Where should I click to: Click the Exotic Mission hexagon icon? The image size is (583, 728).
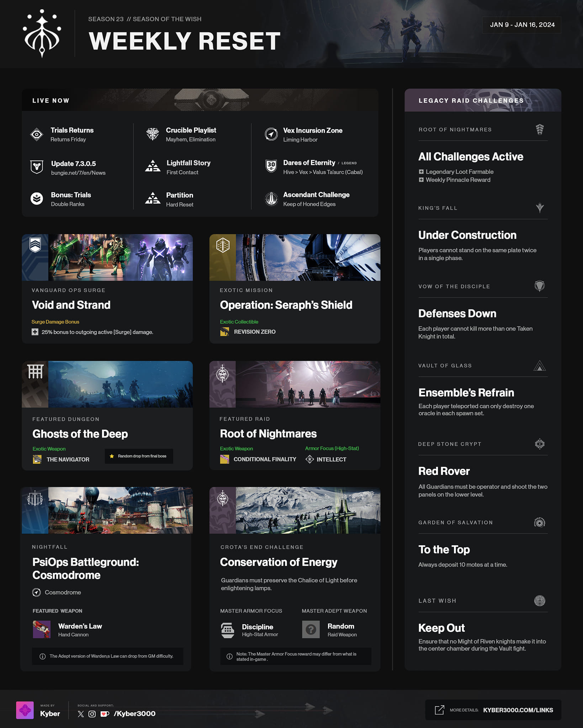tap(223, 245)
